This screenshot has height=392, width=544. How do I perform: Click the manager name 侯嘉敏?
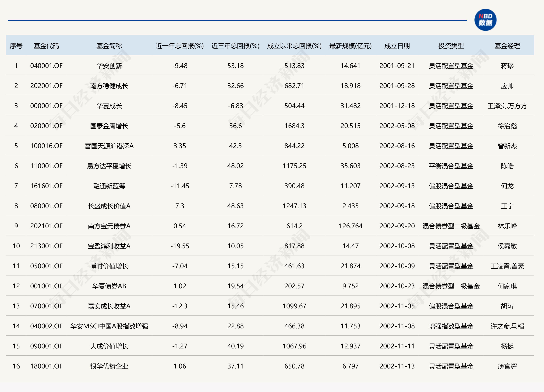click(x=507, y=246)
